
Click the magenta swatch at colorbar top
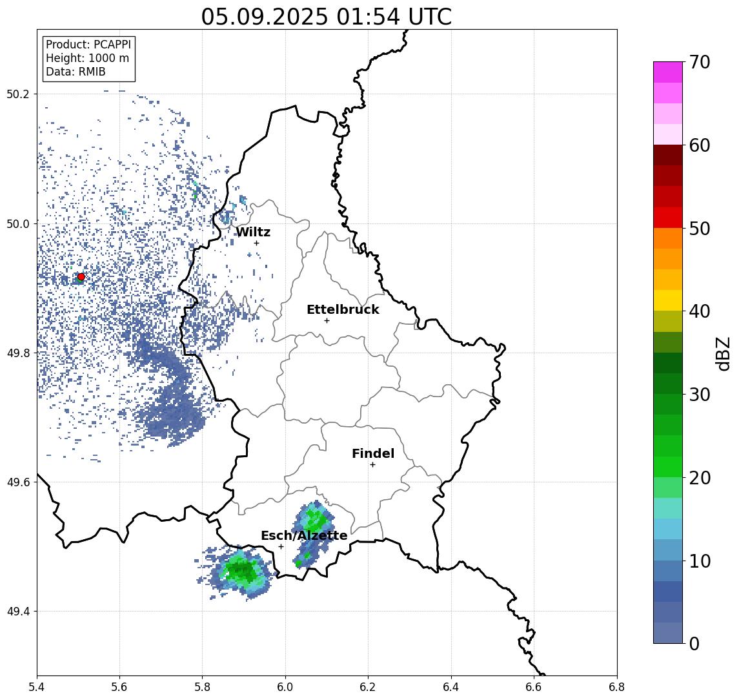(668, 72)
